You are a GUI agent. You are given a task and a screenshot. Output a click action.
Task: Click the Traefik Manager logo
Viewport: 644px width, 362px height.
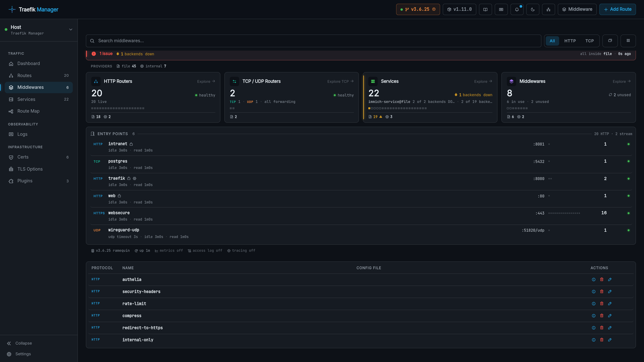coord(34,9)
